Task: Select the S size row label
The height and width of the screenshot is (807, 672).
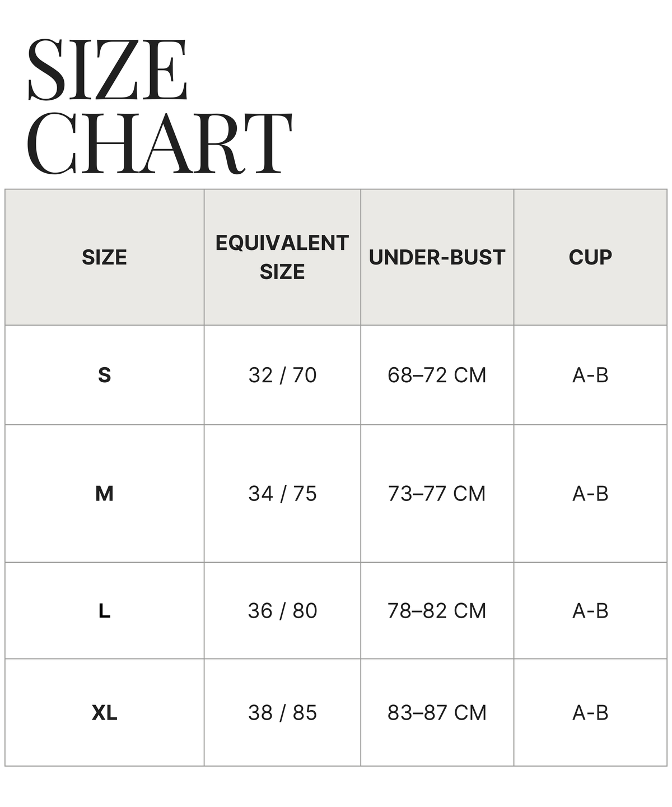Action: coord(104,375)
